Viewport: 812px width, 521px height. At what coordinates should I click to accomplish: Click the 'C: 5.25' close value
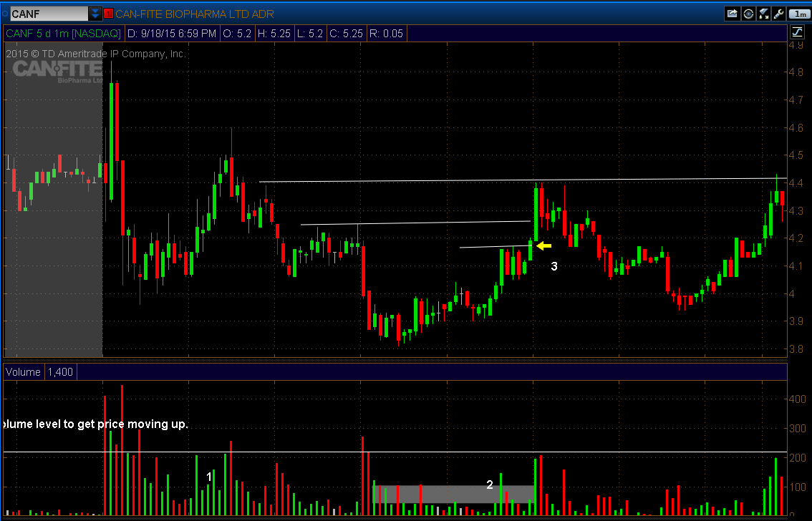(346, 34)
